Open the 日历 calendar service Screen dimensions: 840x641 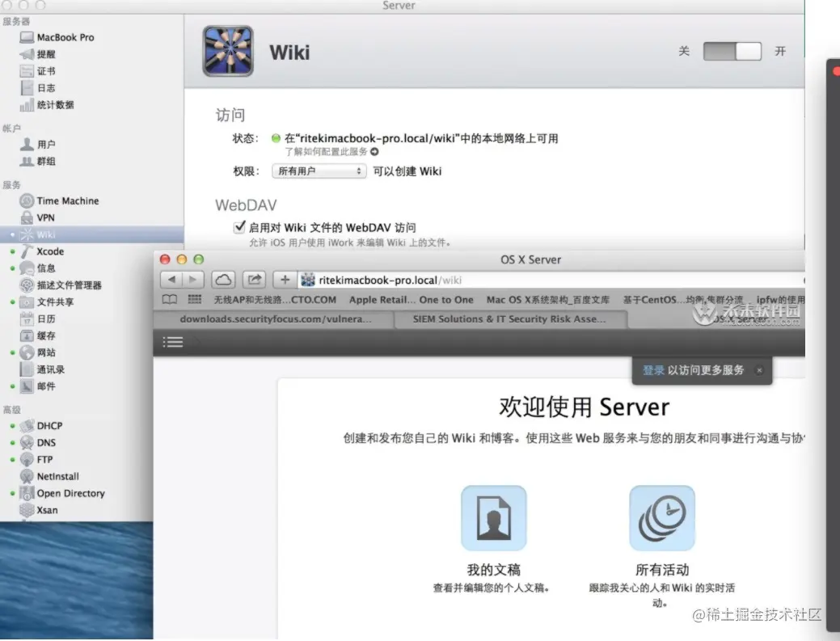click(x=37, y=318)
